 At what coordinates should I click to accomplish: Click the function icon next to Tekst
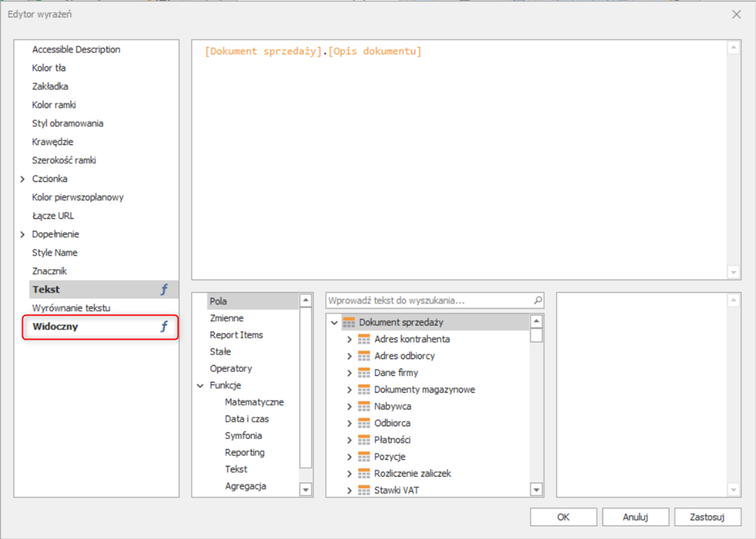point(164,290)
